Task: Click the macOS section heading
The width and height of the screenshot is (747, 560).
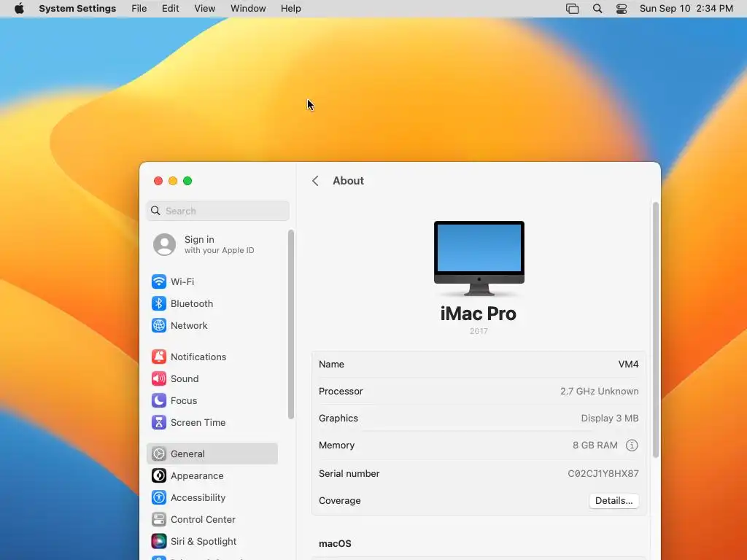Action: [x=335, y=544]
